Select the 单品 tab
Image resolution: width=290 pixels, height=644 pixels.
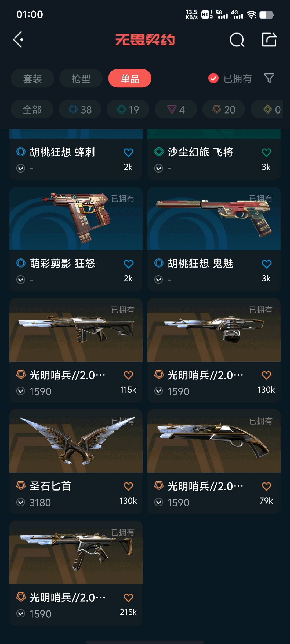(x=130, y=78)
